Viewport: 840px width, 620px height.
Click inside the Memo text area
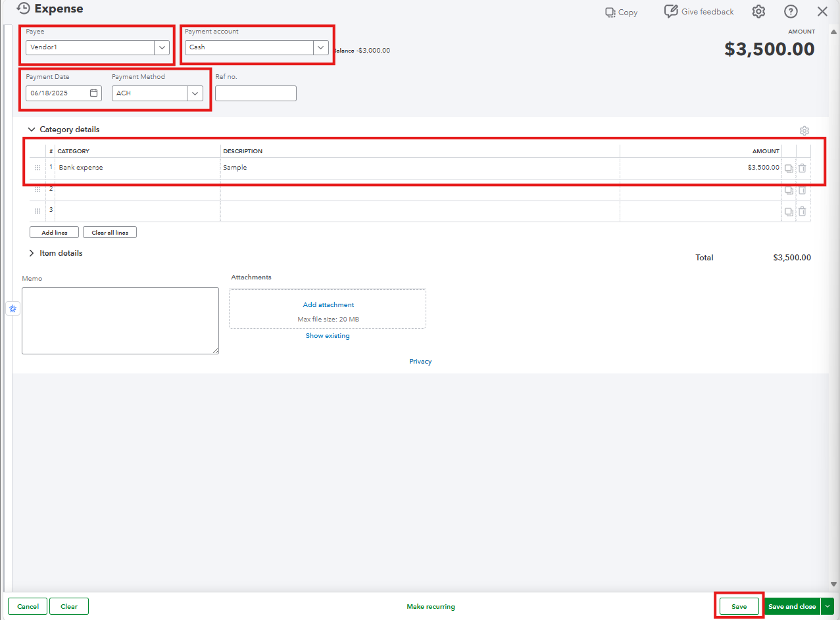[x=120, y=321]
